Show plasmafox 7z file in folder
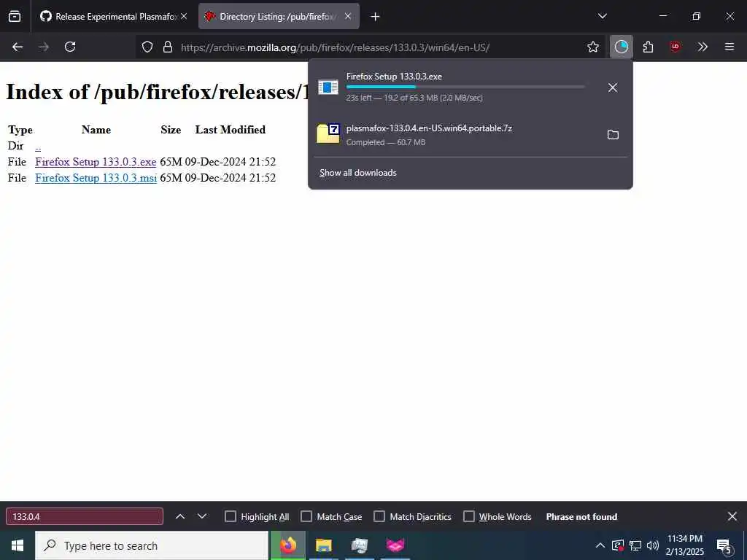The image size is (747, 560). (613, 135)
